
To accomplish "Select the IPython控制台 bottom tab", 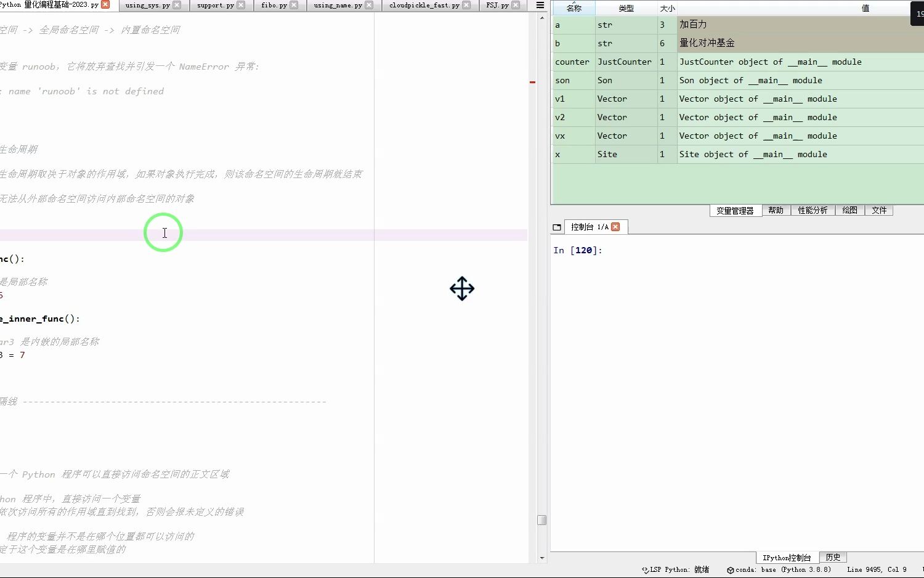I will pyautogui.click(x=787, y=558).
